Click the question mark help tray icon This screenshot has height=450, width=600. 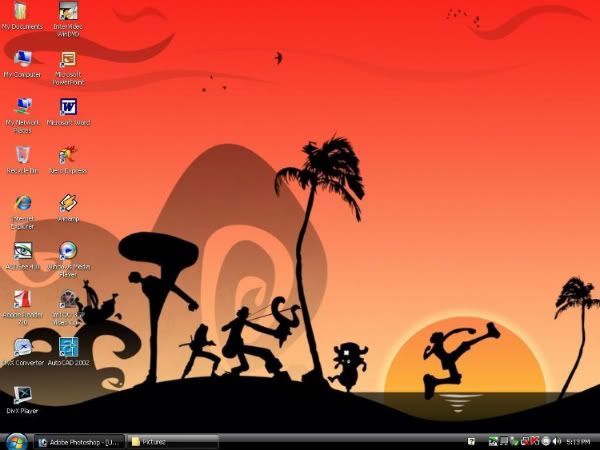[471, 441]
